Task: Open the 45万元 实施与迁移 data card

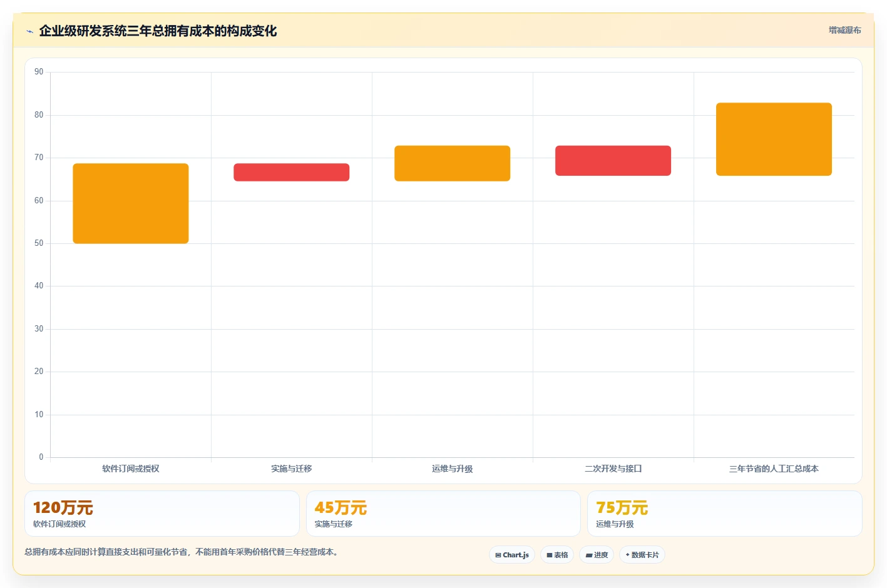Action: point(443,514)
